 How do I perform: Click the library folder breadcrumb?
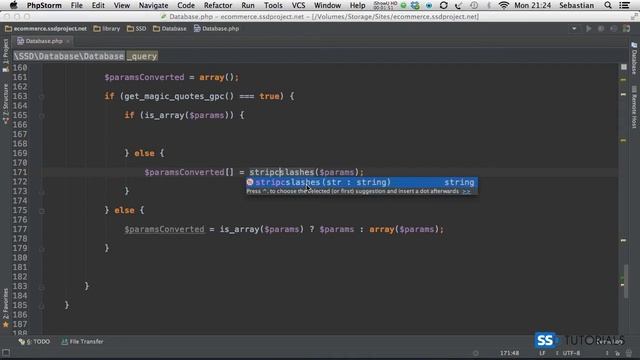[107, 29]
